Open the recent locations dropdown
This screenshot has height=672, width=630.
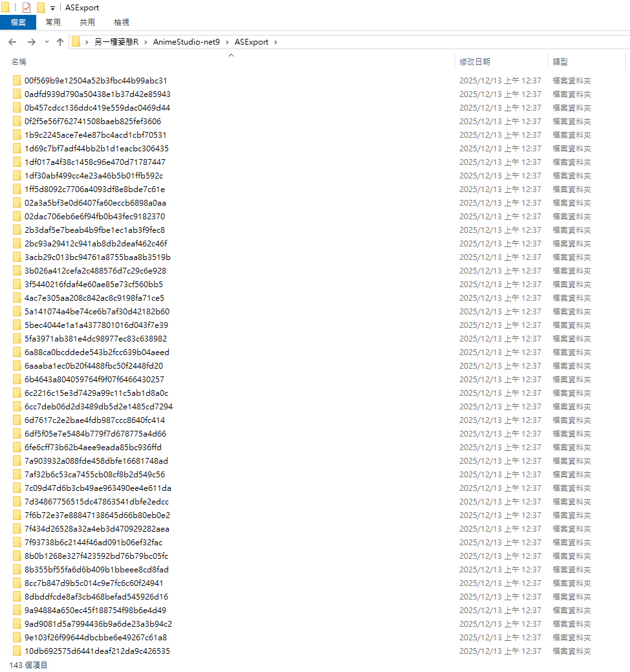point(47,42)
